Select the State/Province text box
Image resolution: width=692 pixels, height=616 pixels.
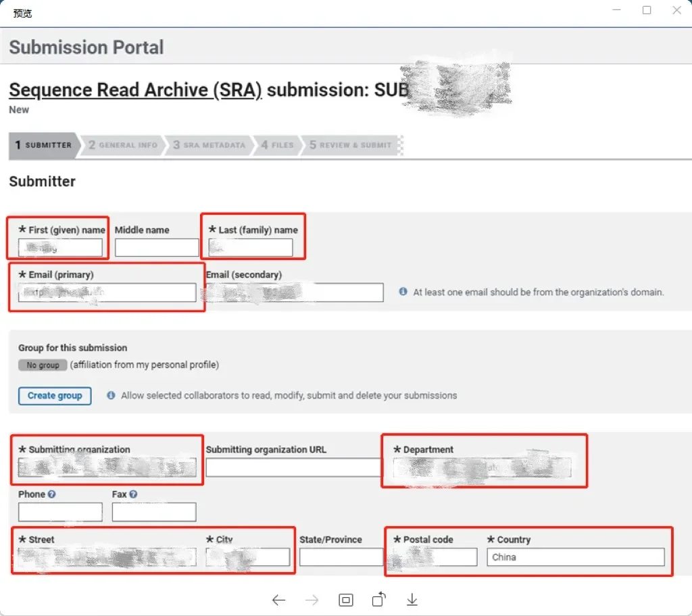pos(341,557)
